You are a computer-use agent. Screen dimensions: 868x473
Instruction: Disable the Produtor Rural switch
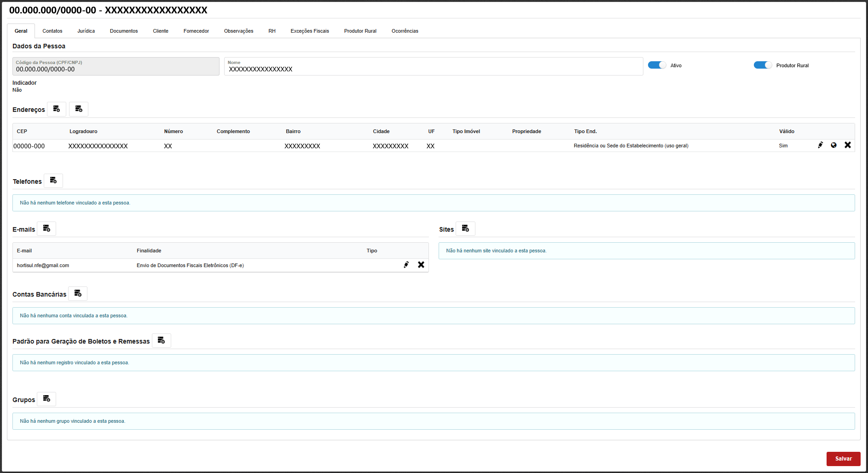click(x=763, y=65)
